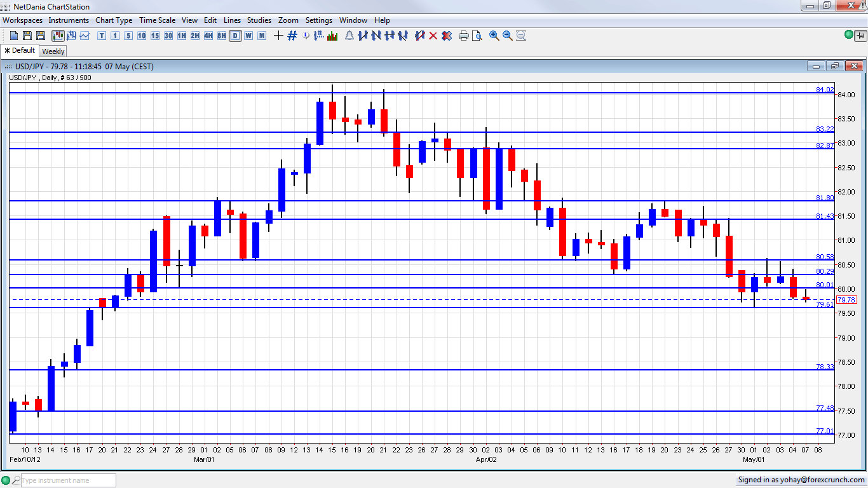This screenshot has width=868, height=488.
Task: Open the Workspaces menu
Action: tap(23, 20)
